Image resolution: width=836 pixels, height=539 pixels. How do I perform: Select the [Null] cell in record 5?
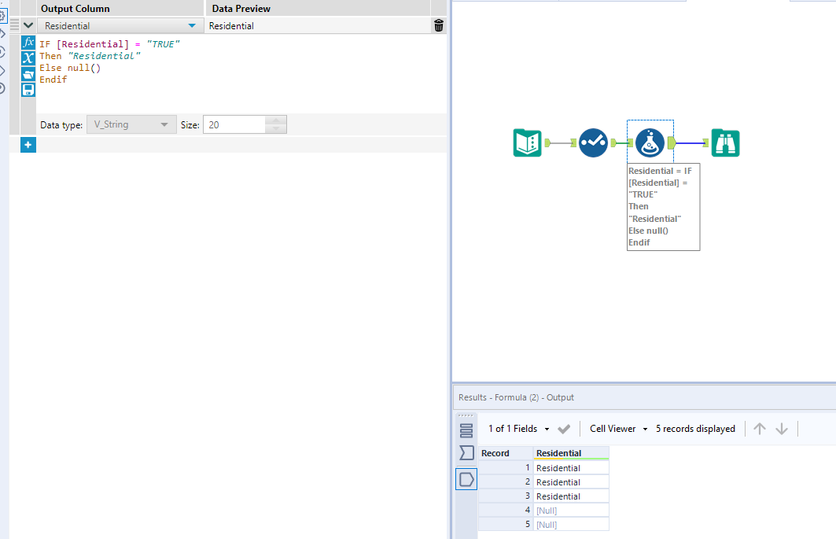tap(571, 525)
